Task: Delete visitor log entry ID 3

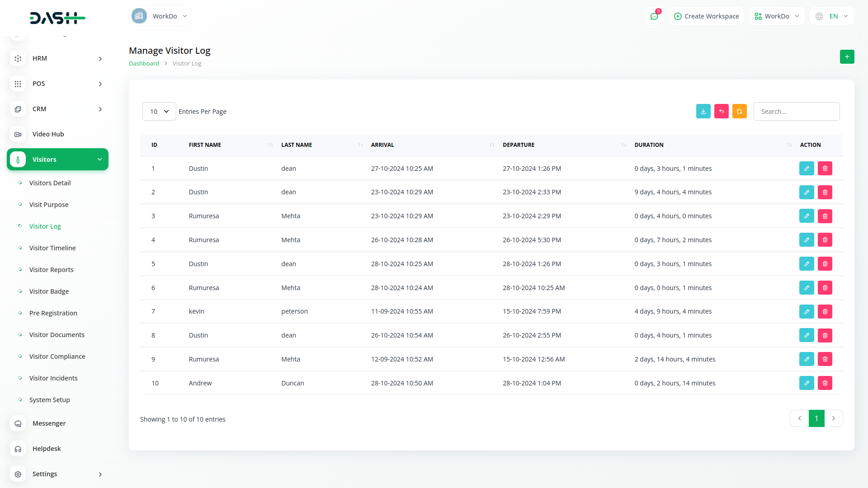Action: (x=825, y=216)
